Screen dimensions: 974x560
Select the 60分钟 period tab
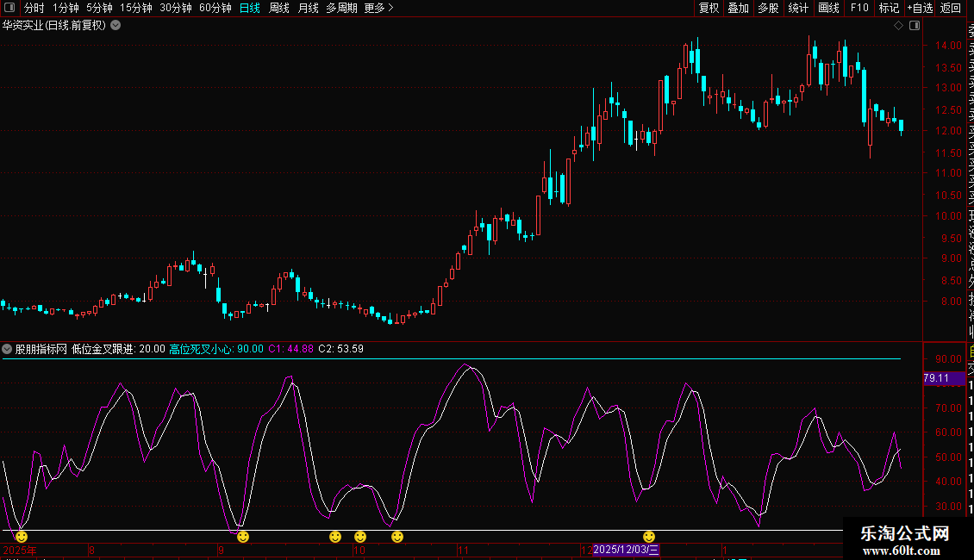click(x=215, y=9)
